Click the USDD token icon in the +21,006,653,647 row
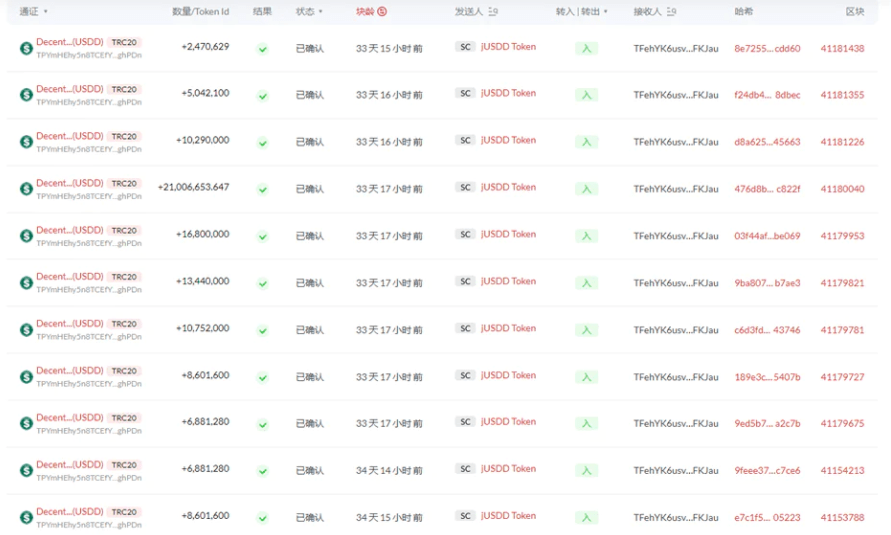This screenshot has width=891, height=535. pyautogui.click(x=26, y=189)
